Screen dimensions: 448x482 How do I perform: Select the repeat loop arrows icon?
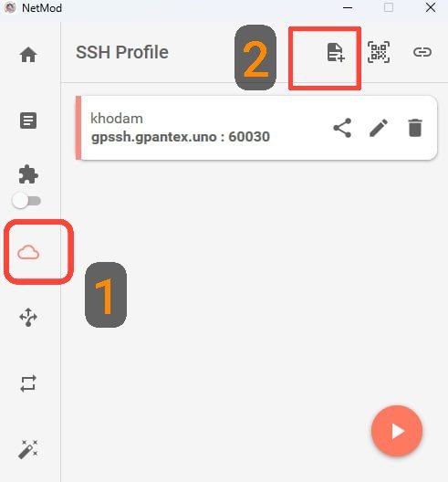point(28,383)
